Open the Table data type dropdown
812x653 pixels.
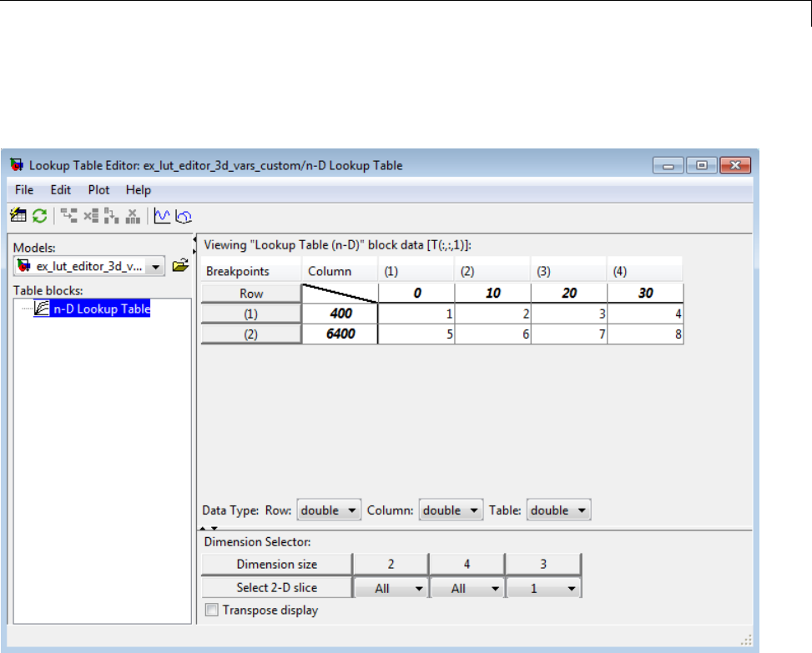tap(559, 510)
